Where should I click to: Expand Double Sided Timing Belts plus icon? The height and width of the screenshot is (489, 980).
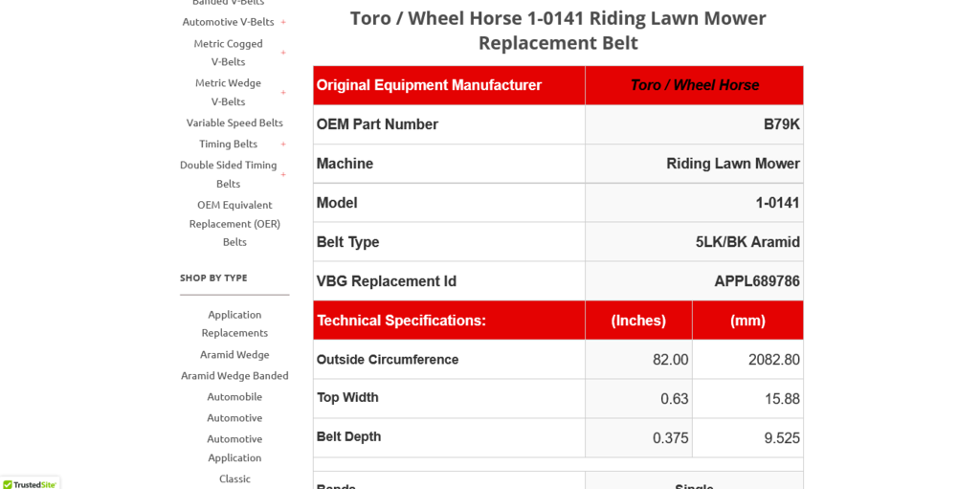click(283, 174)
